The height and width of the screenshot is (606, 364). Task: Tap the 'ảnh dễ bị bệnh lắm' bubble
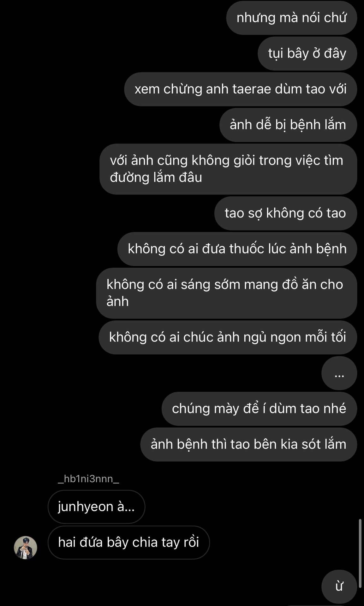coord(288,125)
